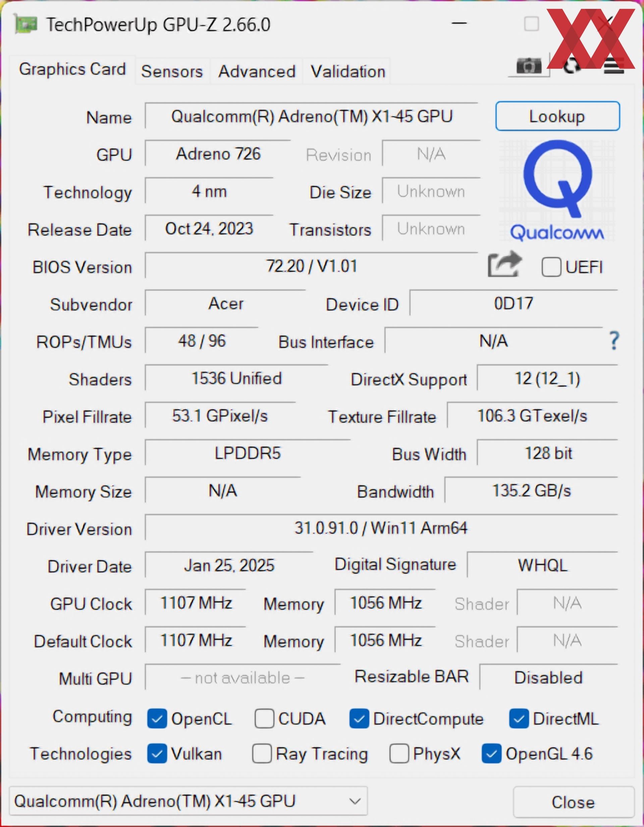The height and width of the screenshot is (827, 644).
Task: Click the Bandwidth value 135.2 GB/s
Action: point(531,490)
